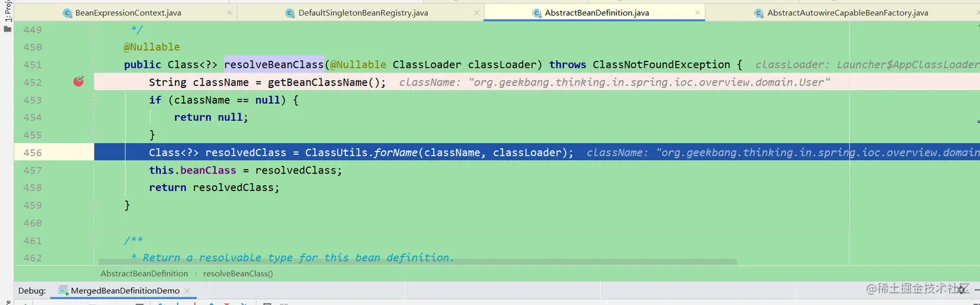Click the 'return null;' statement

[211, 117]
